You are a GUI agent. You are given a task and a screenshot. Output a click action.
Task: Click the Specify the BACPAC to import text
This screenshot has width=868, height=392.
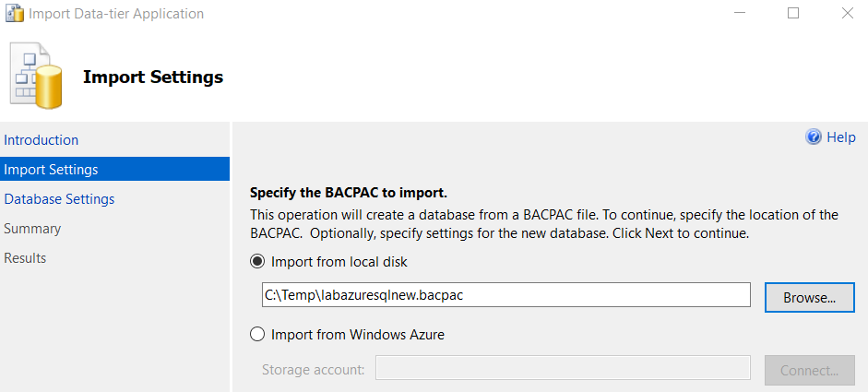tap(349, 194)
